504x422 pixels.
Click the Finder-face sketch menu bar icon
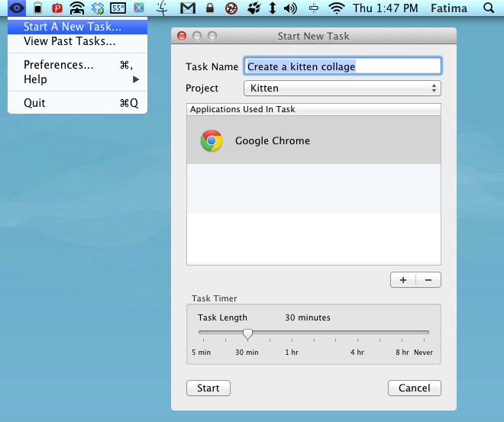point(163,8)
